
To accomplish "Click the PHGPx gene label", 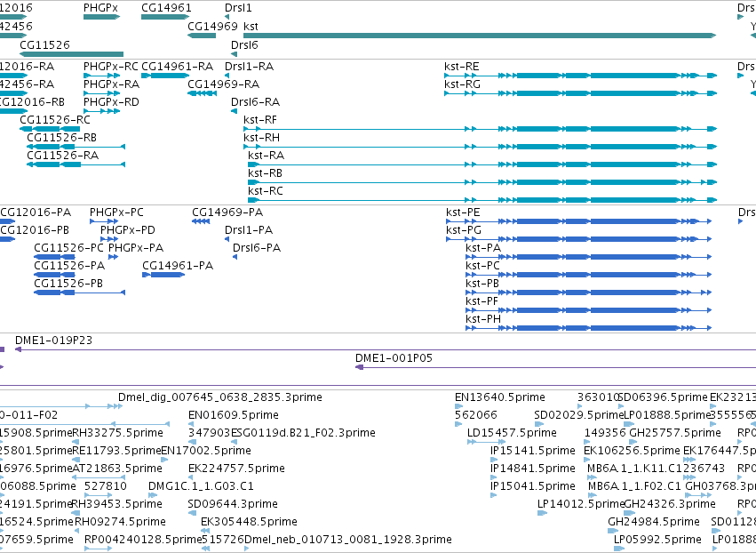I will 100,8.
